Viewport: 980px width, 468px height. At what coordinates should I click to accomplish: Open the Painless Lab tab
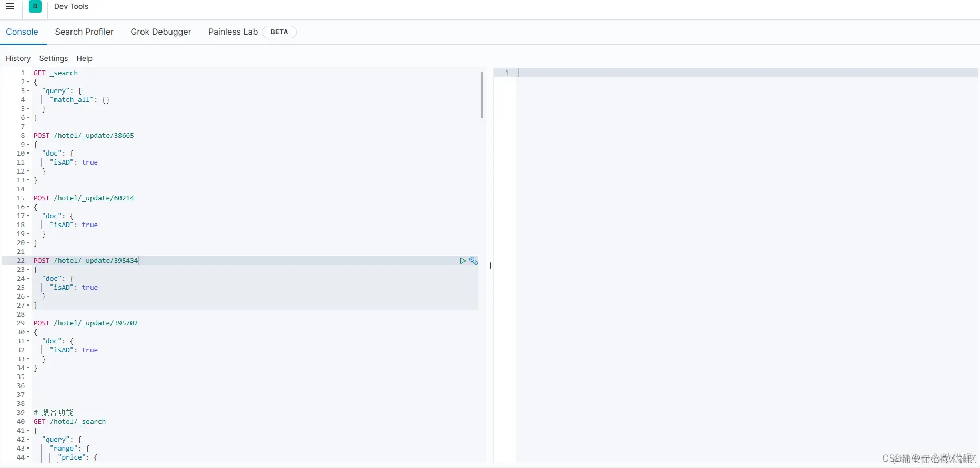(x=233, y=32)
